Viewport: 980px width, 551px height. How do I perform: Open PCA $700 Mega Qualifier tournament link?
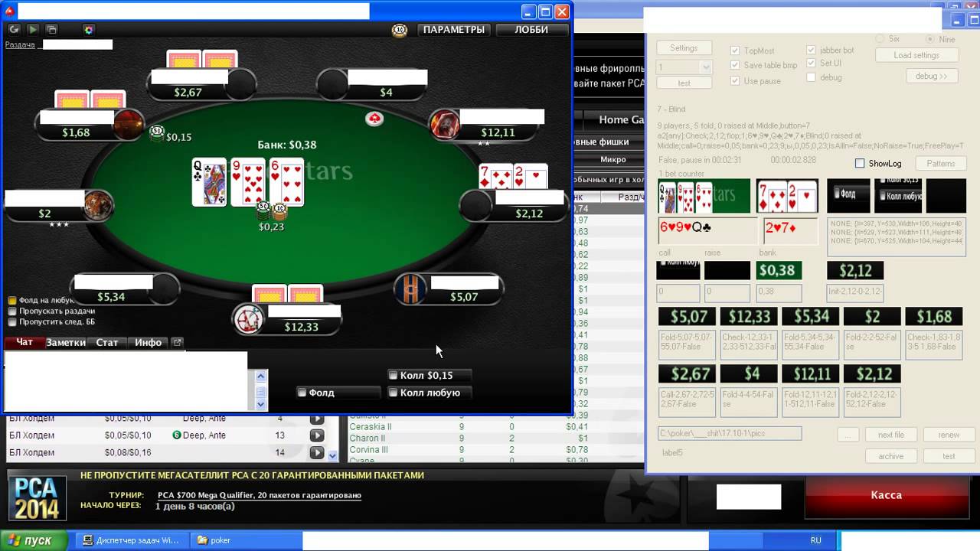click(x=260, y=495)
